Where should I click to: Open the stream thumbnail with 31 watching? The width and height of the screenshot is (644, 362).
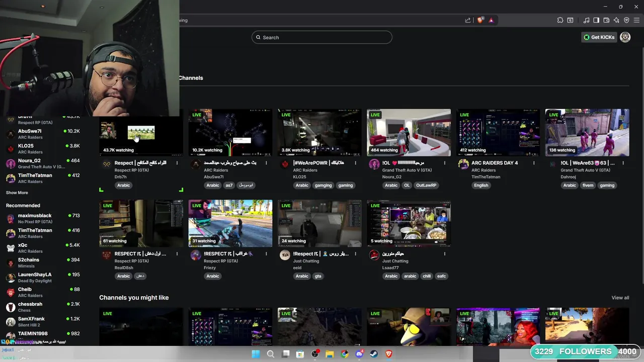pyautogui.click(x=230, y=223)
